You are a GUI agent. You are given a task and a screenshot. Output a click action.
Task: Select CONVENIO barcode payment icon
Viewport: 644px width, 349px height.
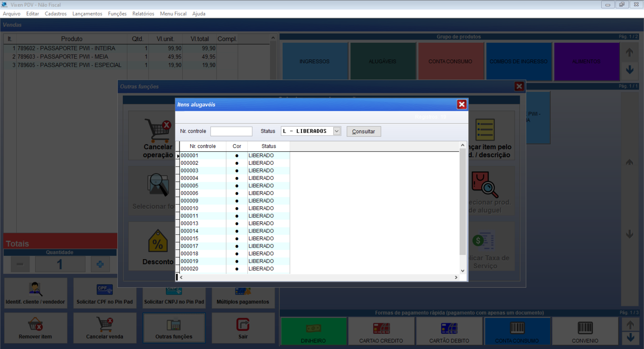click(x=585, y=328)
